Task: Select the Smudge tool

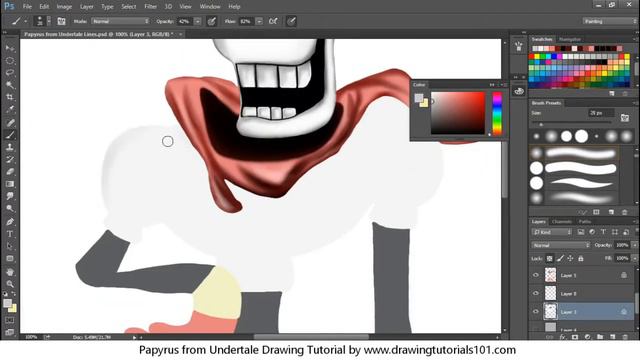Action: (x=10, y=196)
